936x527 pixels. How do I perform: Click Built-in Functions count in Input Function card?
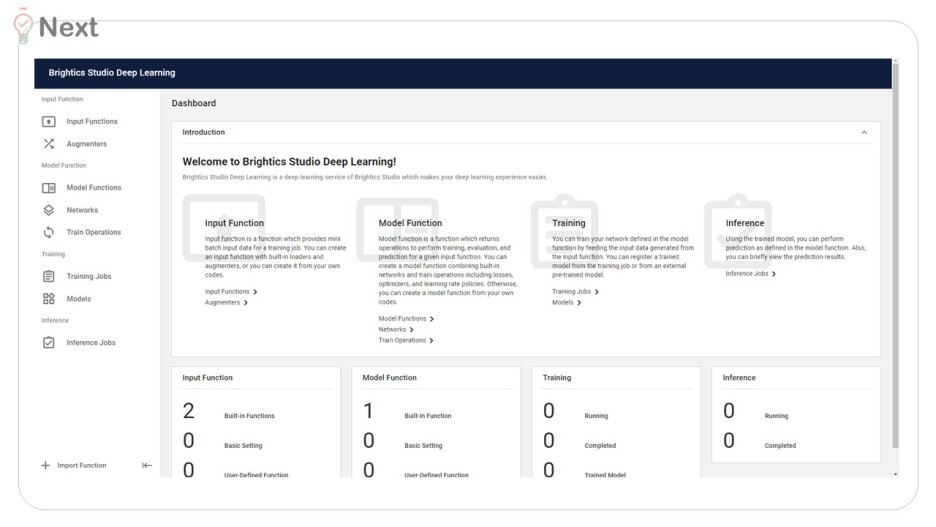189,411
